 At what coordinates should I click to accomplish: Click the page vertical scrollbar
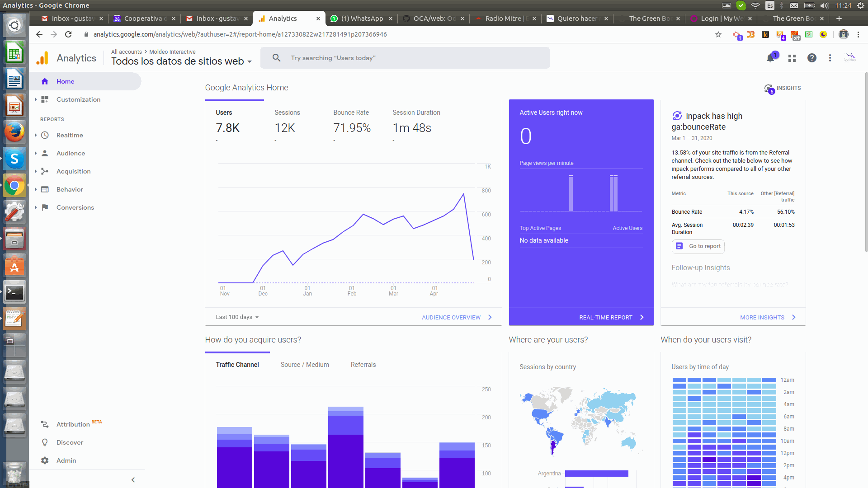866,163
